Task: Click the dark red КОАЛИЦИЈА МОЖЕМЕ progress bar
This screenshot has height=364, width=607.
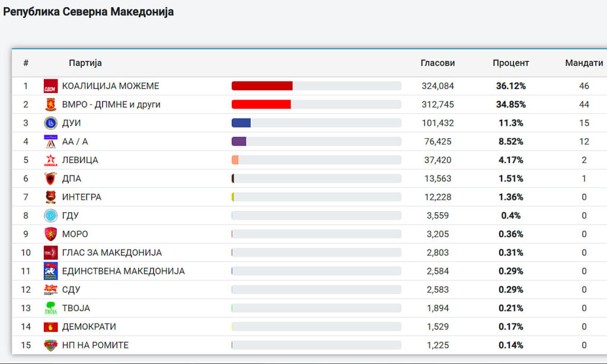Action: 262,86
